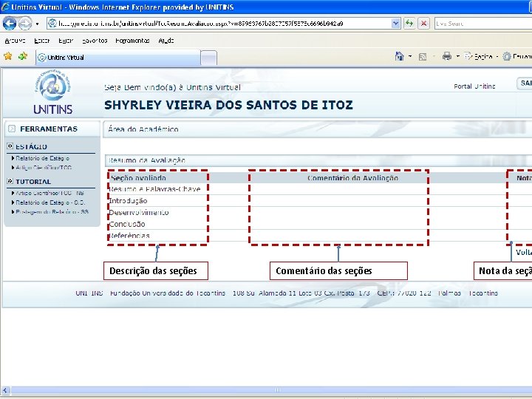The height and width of the screenshot is (399, 532).
Task: Open the address bar dropdown arrow
Action: pyautogui.click(x=395, y=24)
